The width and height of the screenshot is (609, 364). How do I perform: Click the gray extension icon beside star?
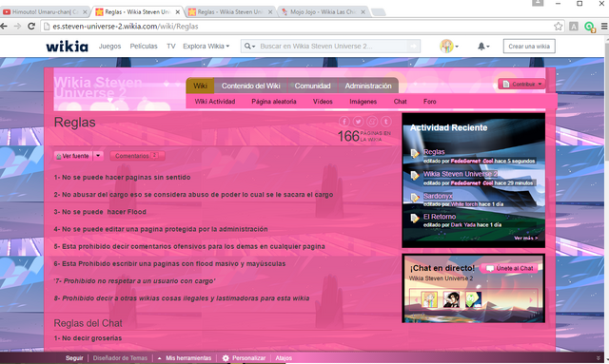pos(574,27)
